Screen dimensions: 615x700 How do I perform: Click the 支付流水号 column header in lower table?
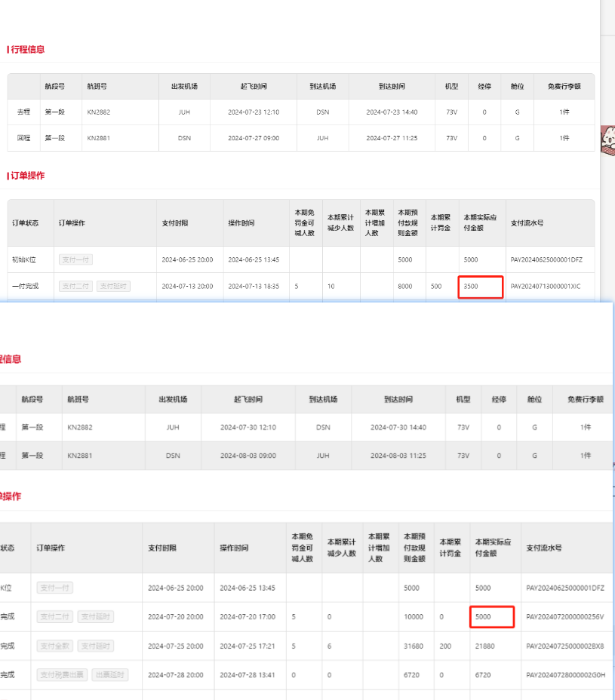[x=543, y=548]
